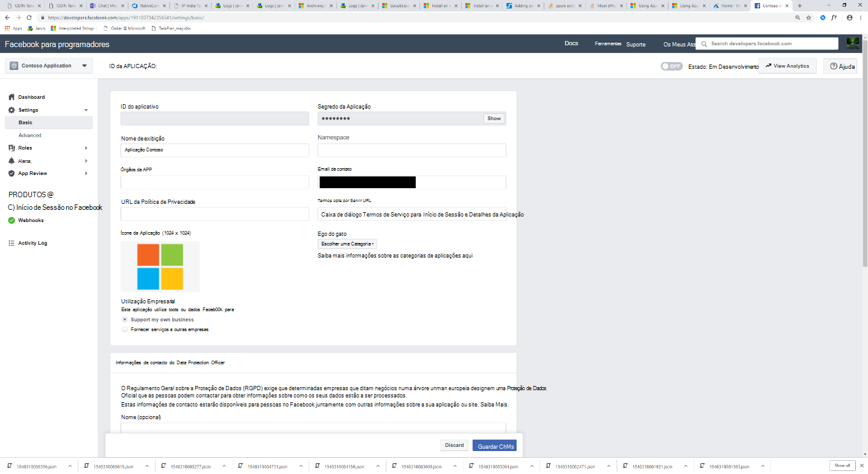The width and height of the screenshot is (868, 474).
Task: Click the green Webhooks checkmark icon
Action: [x=11, y=220]
